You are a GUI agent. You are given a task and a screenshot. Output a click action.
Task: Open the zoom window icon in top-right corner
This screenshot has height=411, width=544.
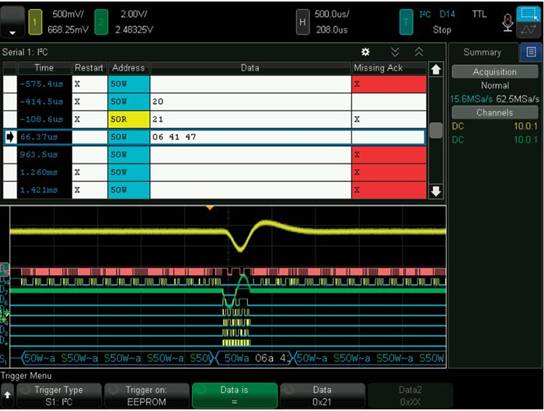point(528,15)
